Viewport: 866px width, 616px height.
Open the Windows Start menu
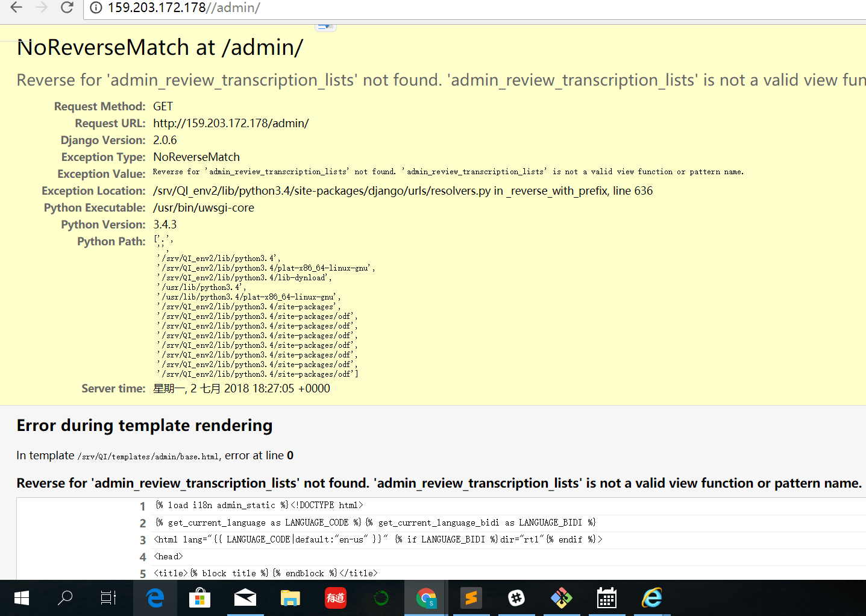point(22,598)
